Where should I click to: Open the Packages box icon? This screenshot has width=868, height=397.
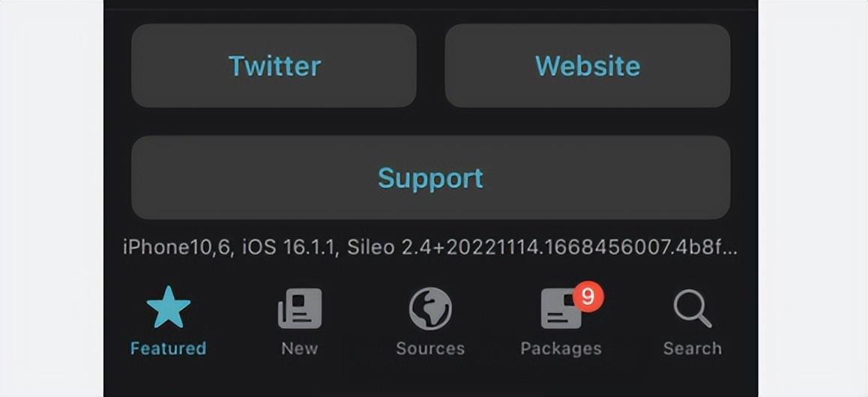[x=561, y=309]
